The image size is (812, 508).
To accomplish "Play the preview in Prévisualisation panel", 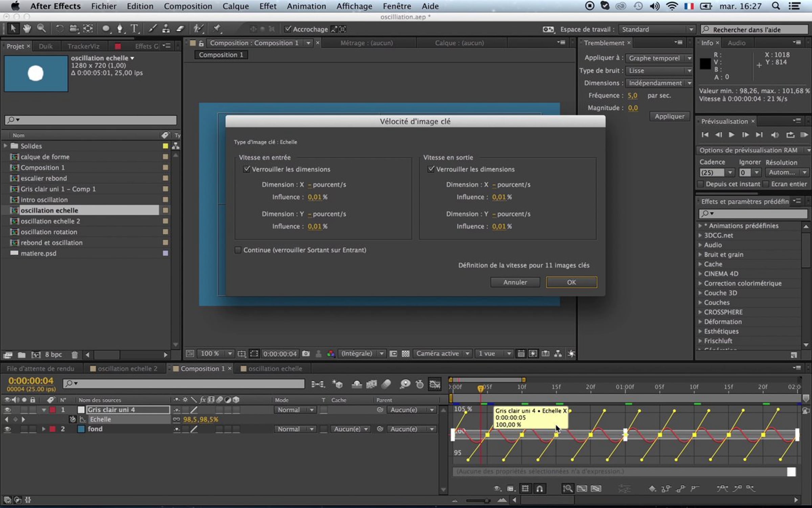I will 731,135.
